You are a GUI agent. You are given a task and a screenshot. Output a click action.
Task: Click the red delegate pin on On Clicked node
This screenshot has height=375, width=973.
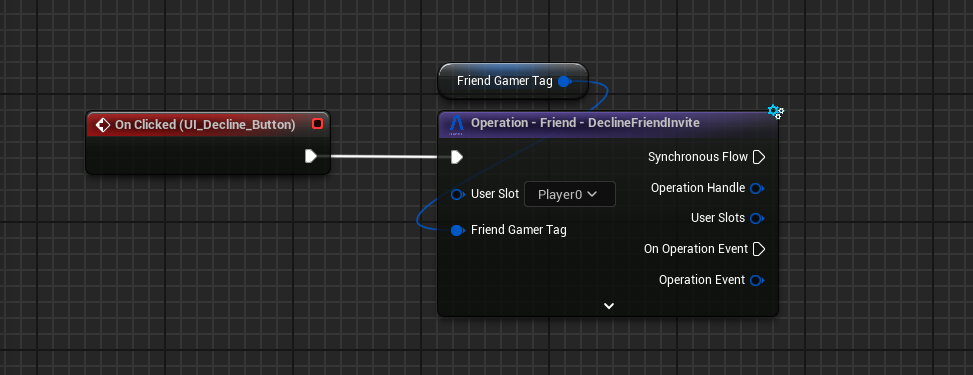pyautogui.click(x=318, y=124)
